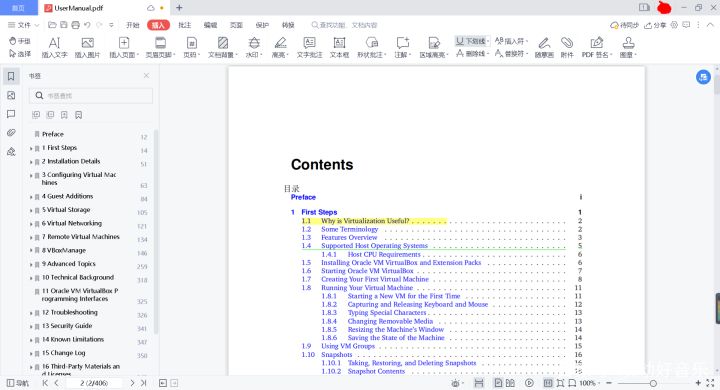Click the print icon in the quick access bar
The height and width of the screenshot is (390, 720).
click(75, 25)
